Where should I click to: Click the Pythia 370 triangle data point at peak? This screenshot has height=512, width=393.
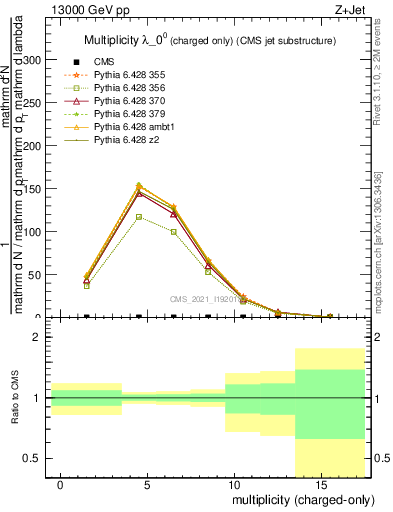click(x=139, y=193)
